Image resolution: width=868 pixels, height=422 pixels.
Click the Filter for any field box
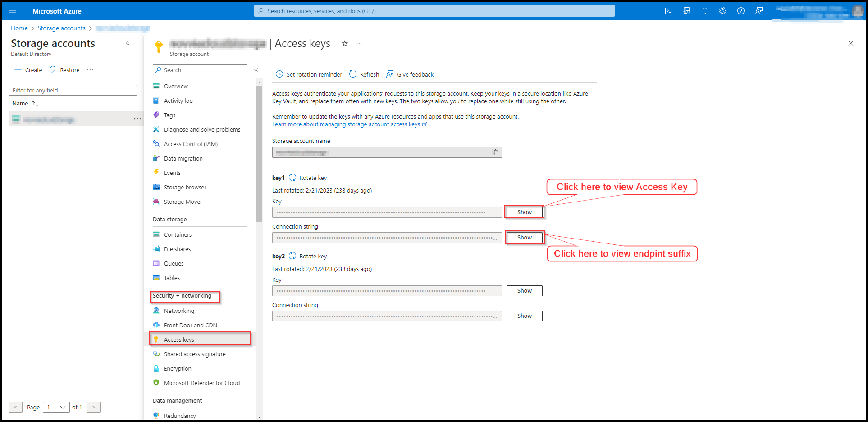73,90
